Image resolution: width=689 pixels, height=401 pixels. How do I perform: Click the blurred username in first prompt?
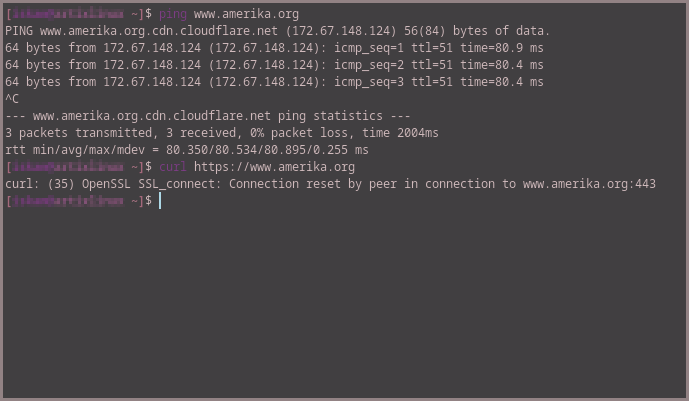[x=67, y=14]
